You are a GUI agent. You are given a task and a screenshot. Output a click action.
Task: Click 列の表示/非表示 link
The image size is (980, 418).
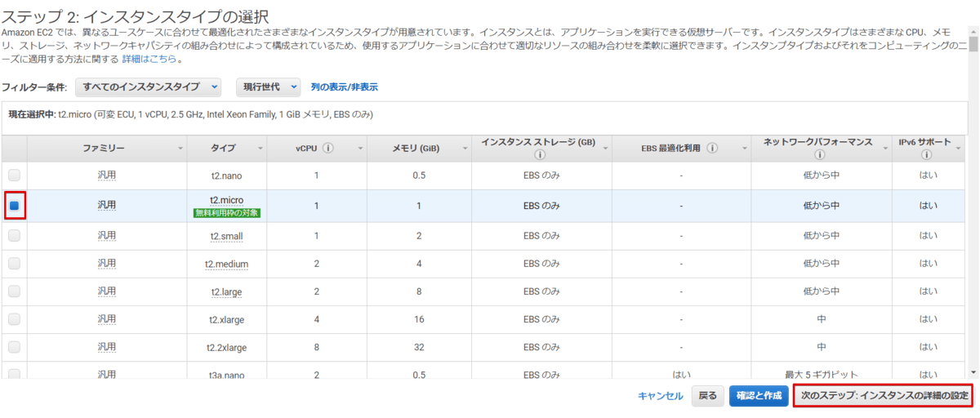tap(344, 87)
